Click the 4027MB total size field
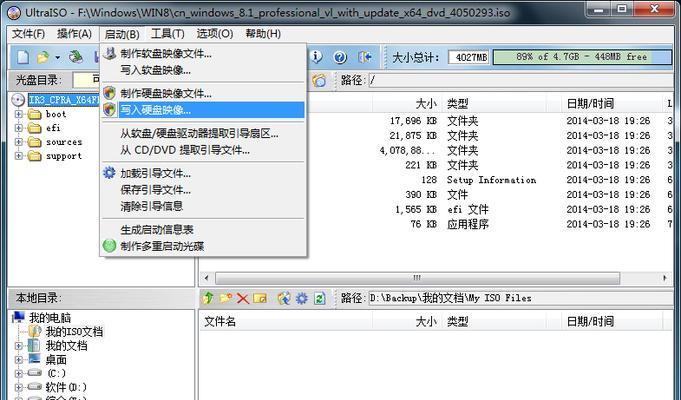This screenshot has width=681, height=400. (x=469, y=57)
